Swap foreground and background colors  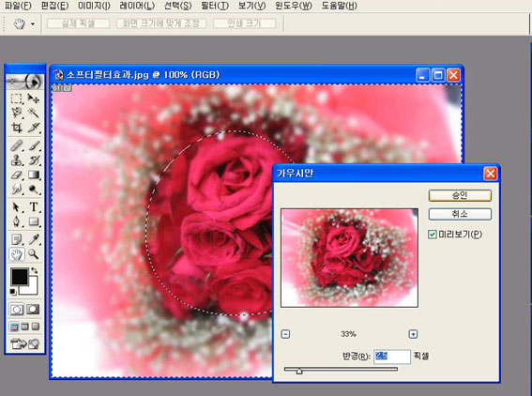point(35,270)
